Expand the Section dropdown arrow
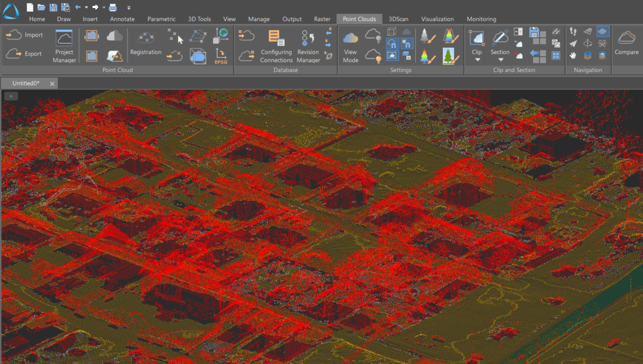Viewport: 643px width, 364px height. pyautogui.click(x=500, y=60)
